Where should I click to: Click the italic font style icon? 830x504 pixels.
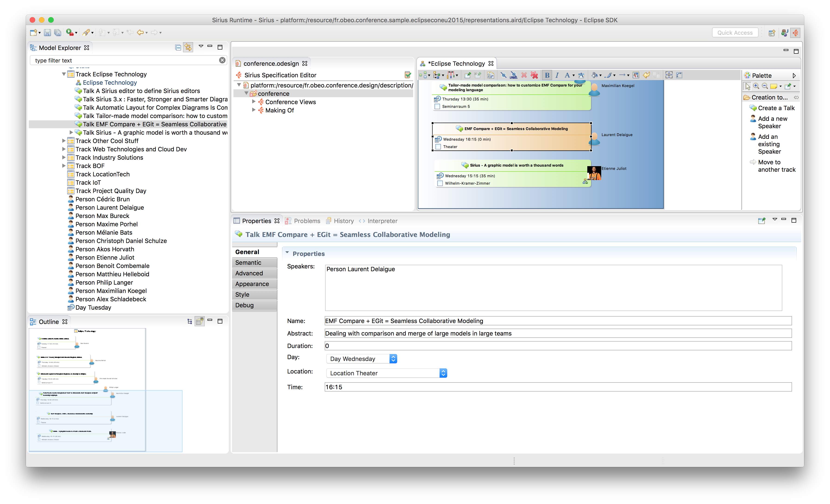coord(557,75)
